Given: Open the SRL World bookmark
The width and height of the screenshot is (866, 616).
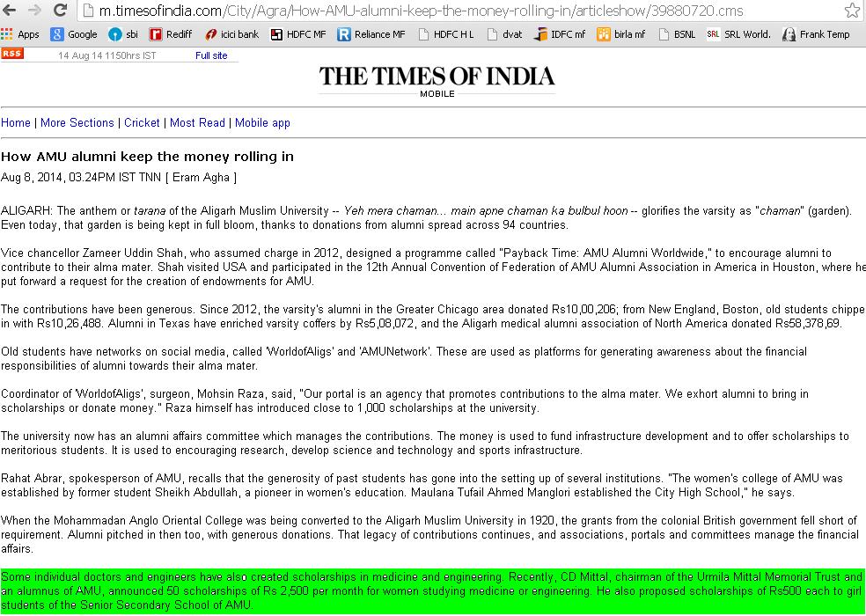Looking at the screenshot, I should click(738, 34).
